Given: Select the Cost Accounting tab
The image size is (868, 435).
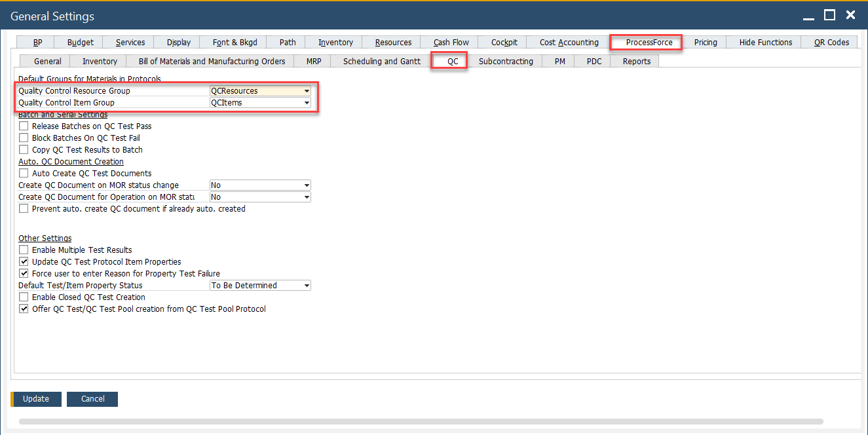Looking at the screenshot, I should pyautogui.click(x=569, y=42).
